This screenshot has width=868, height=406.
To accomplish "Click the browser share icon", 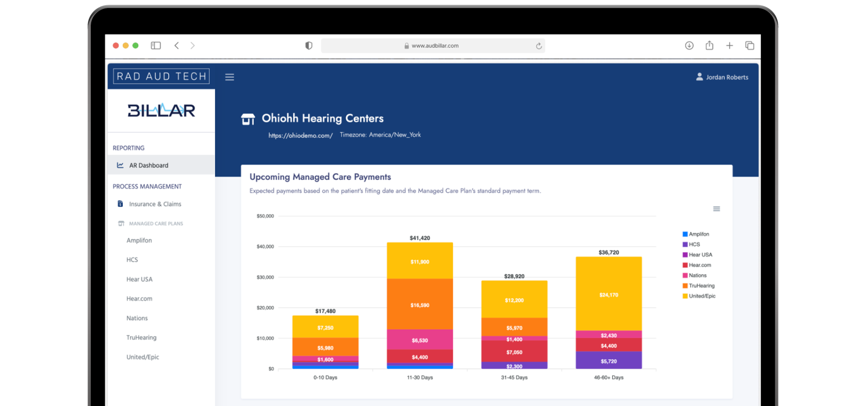I will (709, 46).
